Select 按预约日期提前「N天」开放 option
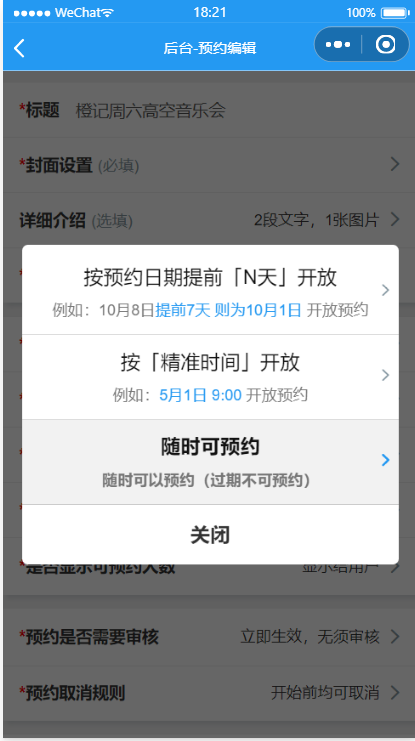 coord(210,290)
